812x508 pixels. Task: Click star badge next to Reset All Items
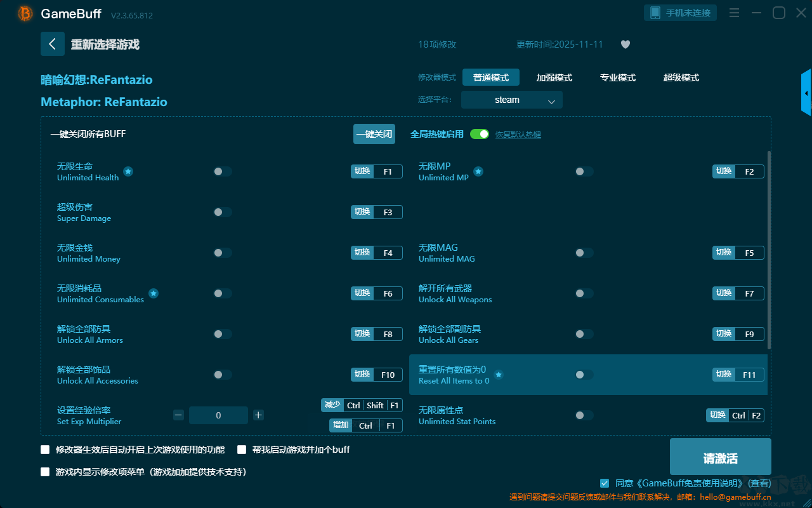499,375
